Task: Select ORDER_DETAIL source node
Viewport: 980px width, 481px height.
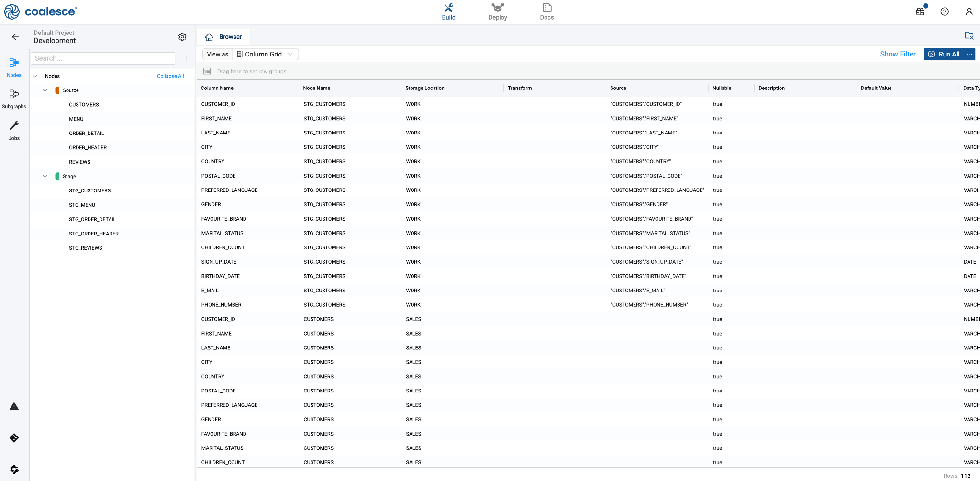Action: (x=87, y=134)
